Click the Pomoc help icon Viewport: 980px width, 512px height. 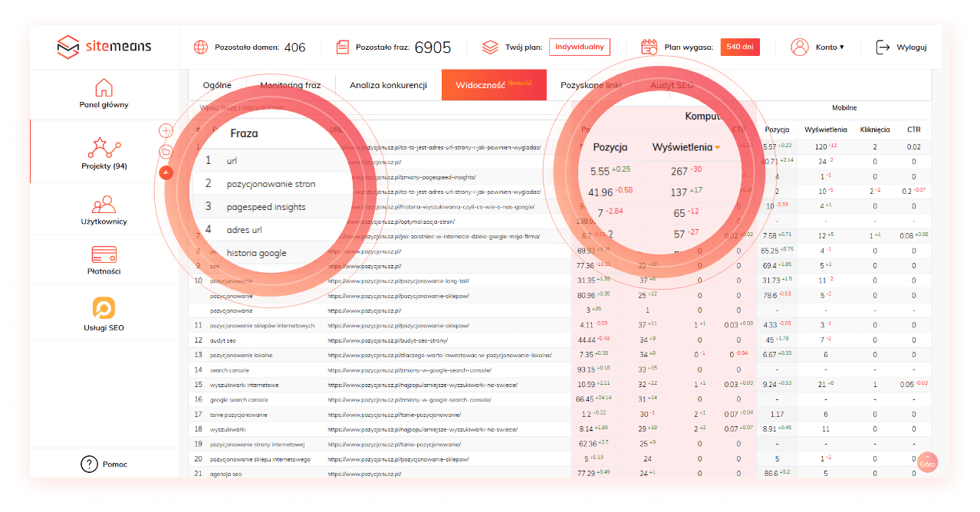point(90,464)
